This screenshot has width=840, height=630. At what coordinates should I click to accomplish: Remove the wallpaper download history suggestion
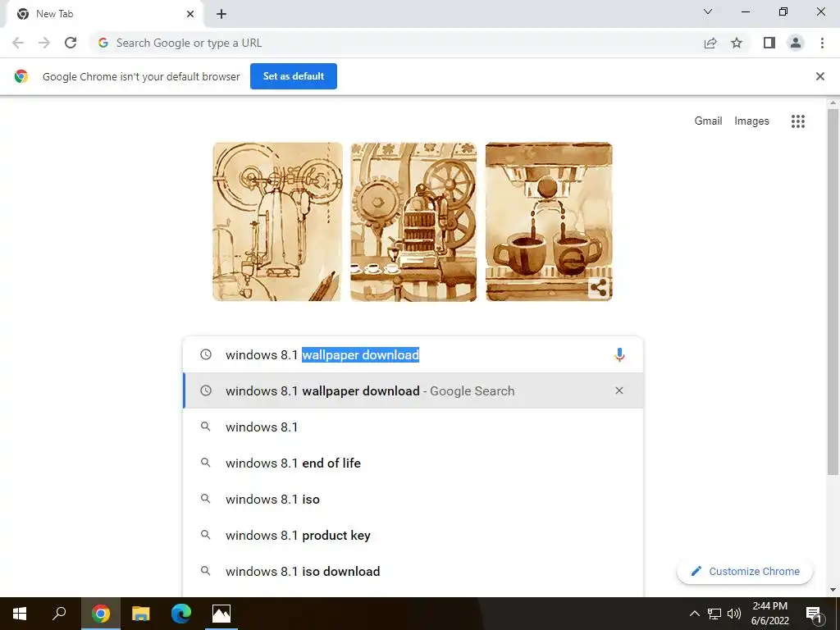click(619, 390)
